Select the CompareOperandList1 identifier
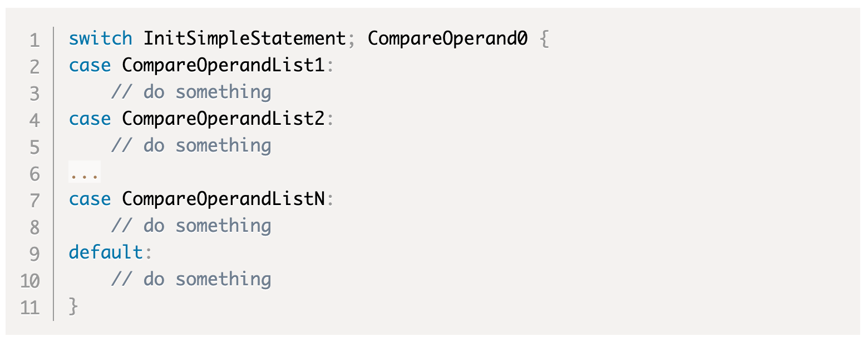Image resolution: width=868 pixels, height=341 pixels. pyautogui.click(x=223, y=66)
